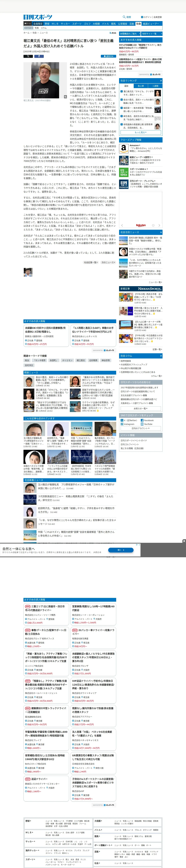Click keyword tag ホリエモン
Screen dimensions: 186x868
click(67, 360)
